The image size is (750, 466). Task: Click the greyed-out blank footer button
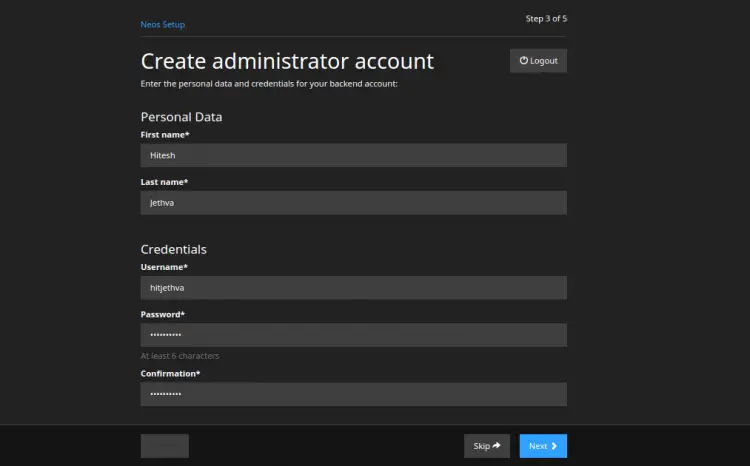click(x=165, y=446)
